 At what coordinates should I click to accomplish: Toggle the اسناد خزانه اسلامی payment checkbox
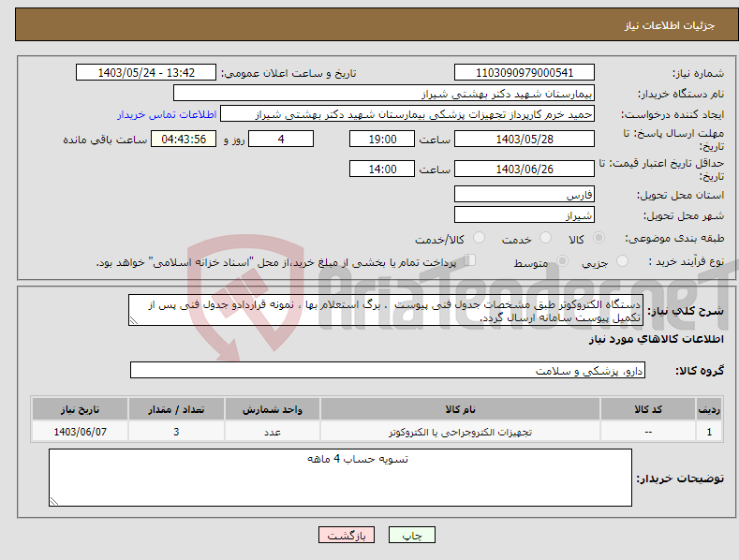[x=469, y=260]
